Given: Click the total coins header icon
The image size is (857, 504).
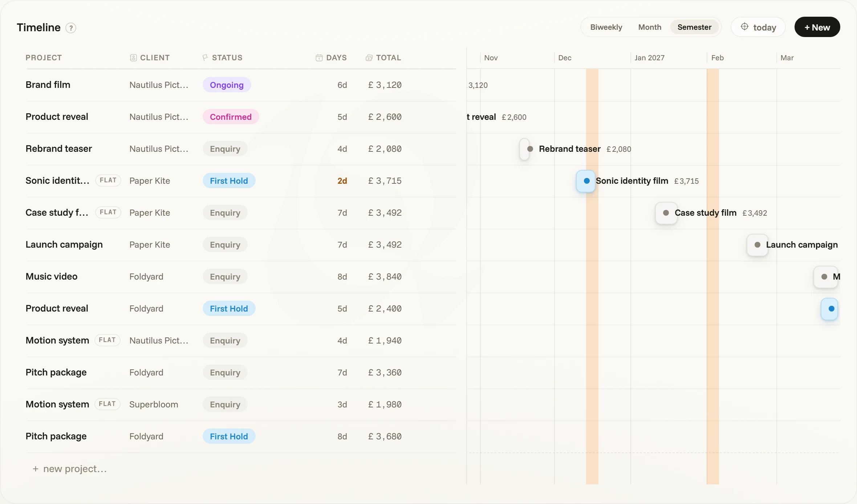Looking at the screenshot, I should [x=369, y=58].
